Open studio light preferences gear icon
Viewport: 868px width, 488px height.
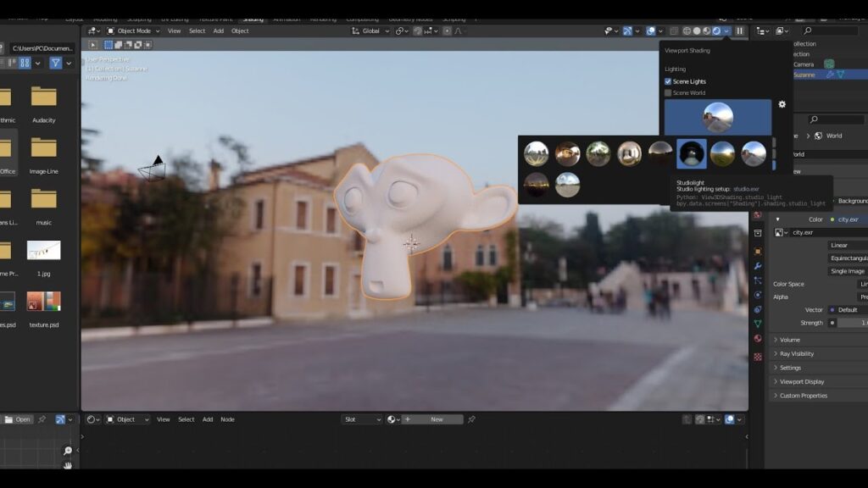pos(782,104)
